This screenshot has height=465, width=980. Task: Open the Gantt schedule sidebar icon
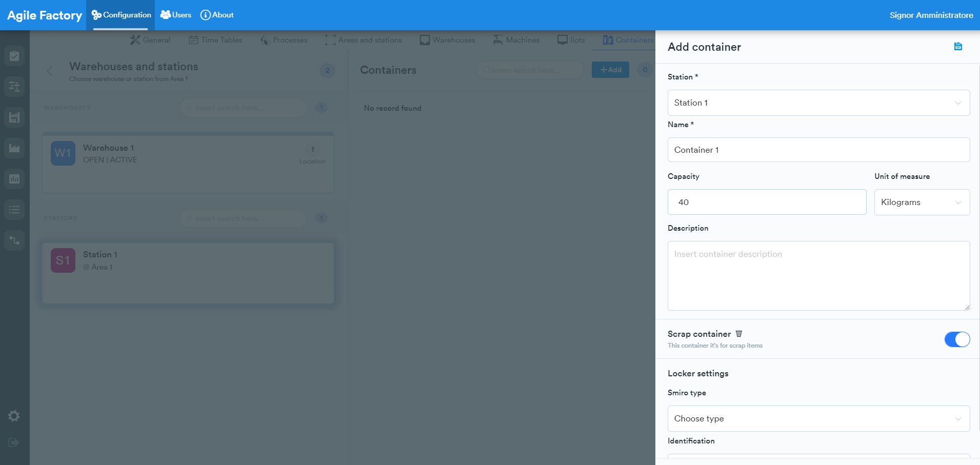coord(14,87)
